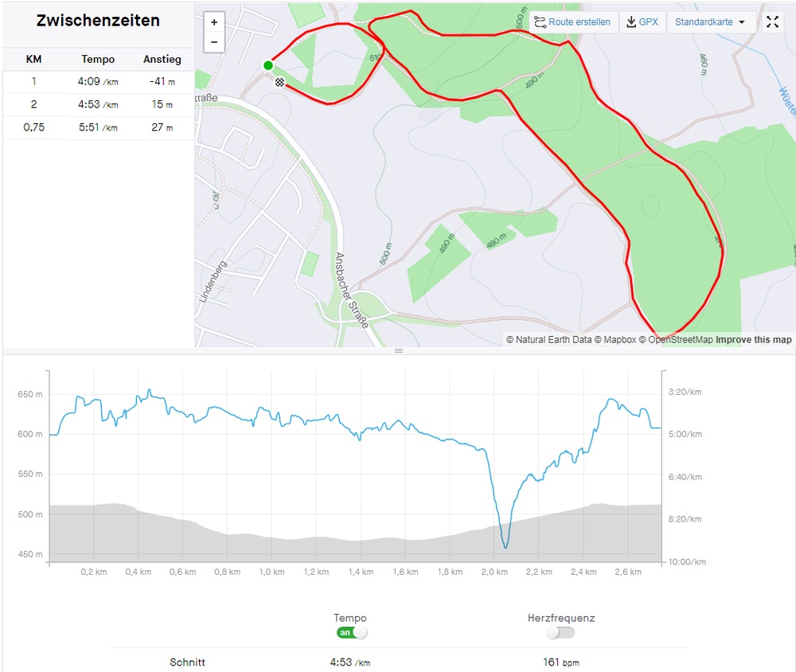
Task: Enable the Herzfrequenz toggle
Action: pyautogui.click(x=560, y=633)
